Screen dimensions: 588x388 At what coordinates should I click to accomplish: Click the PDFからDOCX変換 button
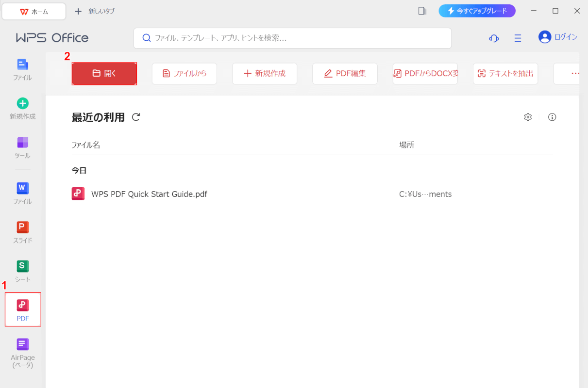(425, 74)
